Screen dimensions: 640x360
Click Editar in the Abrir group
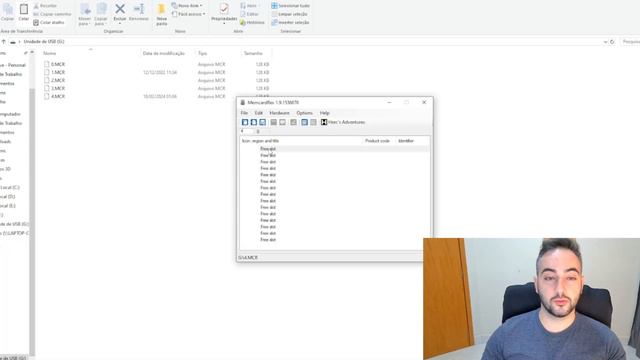point(249,14)
